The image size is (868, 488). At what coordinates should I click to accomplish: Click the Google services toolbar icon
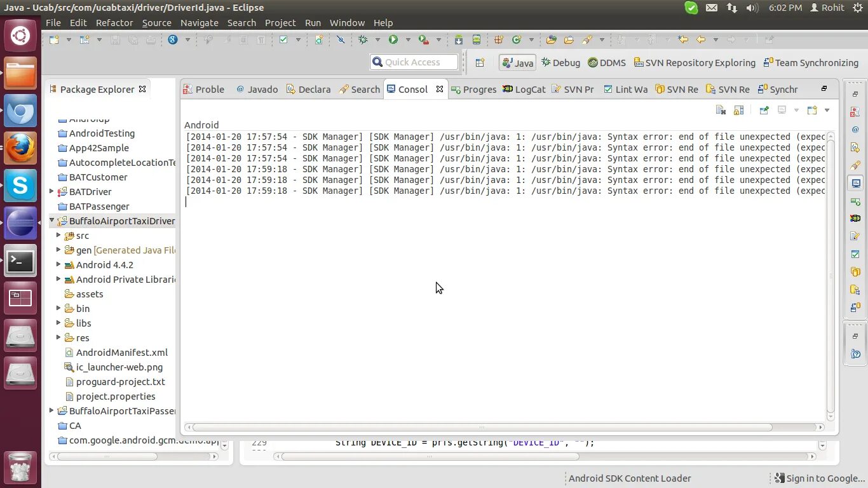click(x=173, y=39)
